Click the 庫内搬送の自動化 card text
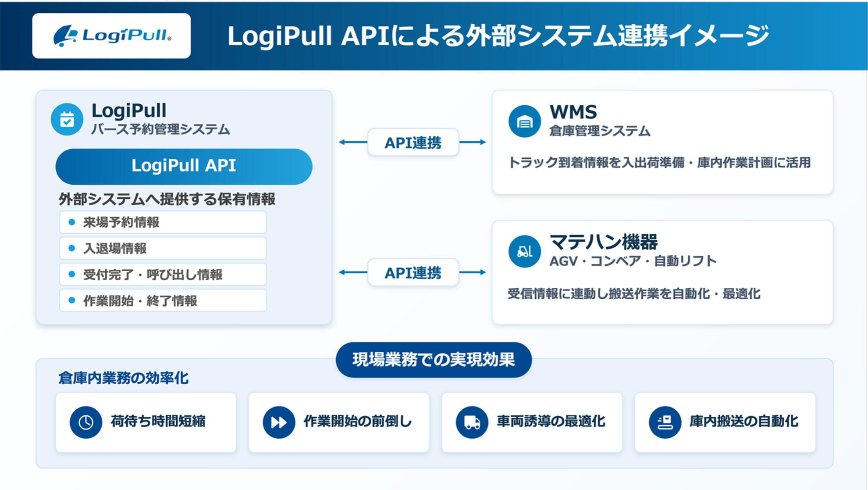 pyautogui.click(x=744, y=421)
